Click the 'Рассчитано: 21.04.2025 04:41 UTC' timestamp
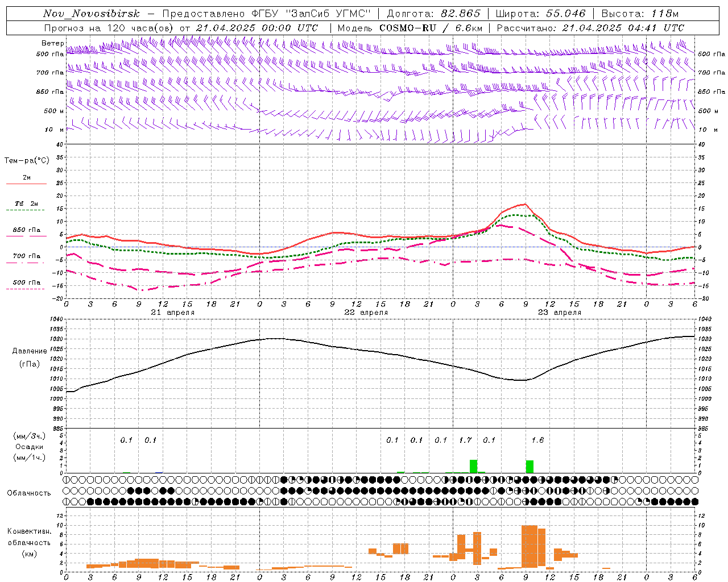The width and height of the screenshot is (728, 582). point(590,28)
